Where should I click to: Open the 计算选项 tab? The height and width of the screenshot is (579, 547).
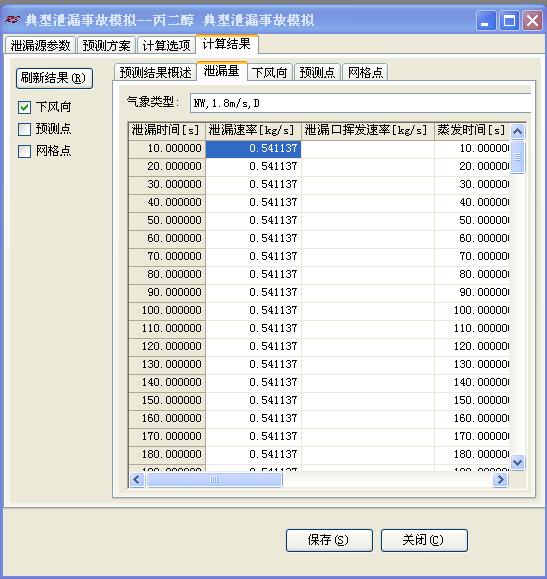(166, 45)
